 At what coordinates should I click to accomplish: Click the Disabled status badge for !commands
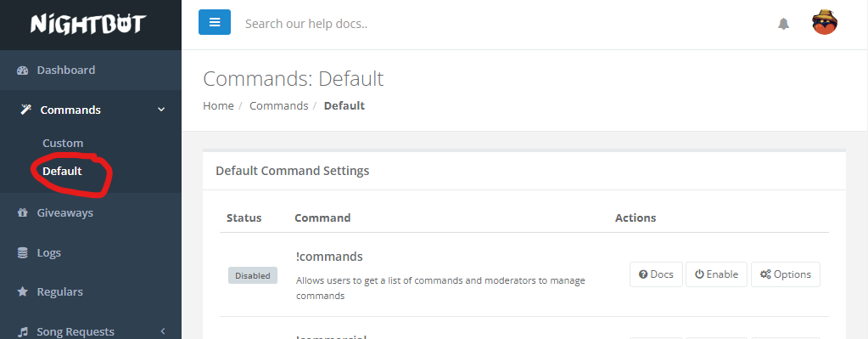tap(253, 275)
